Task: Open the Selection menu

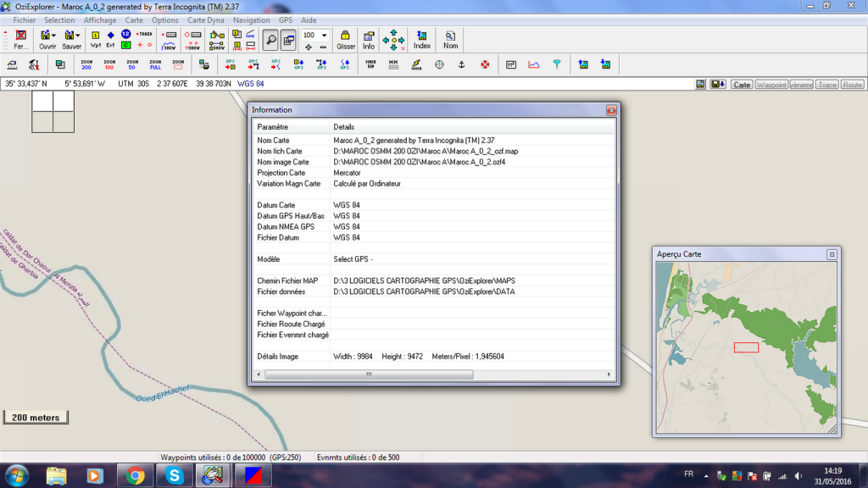Action: [x=59, y=20]
